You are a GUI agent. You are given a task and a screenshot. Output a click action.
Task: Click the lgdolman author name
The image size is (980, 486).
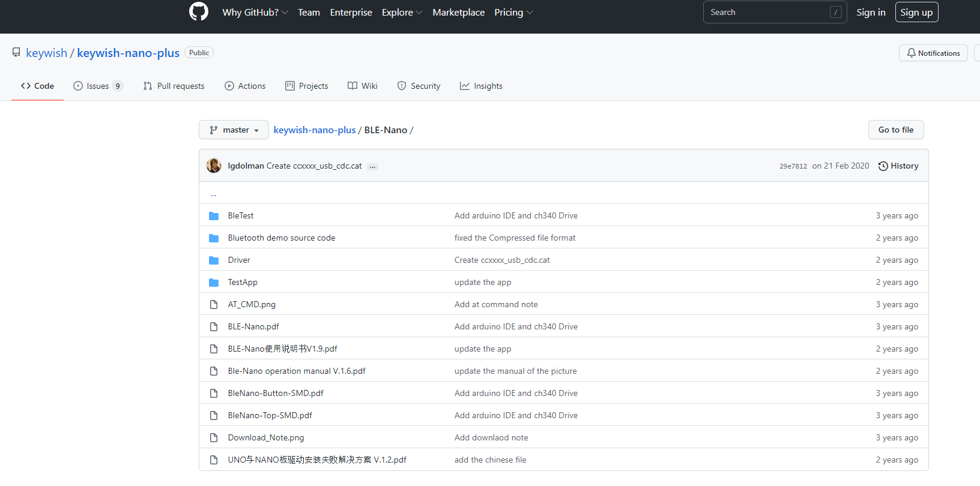coord(246,166)
